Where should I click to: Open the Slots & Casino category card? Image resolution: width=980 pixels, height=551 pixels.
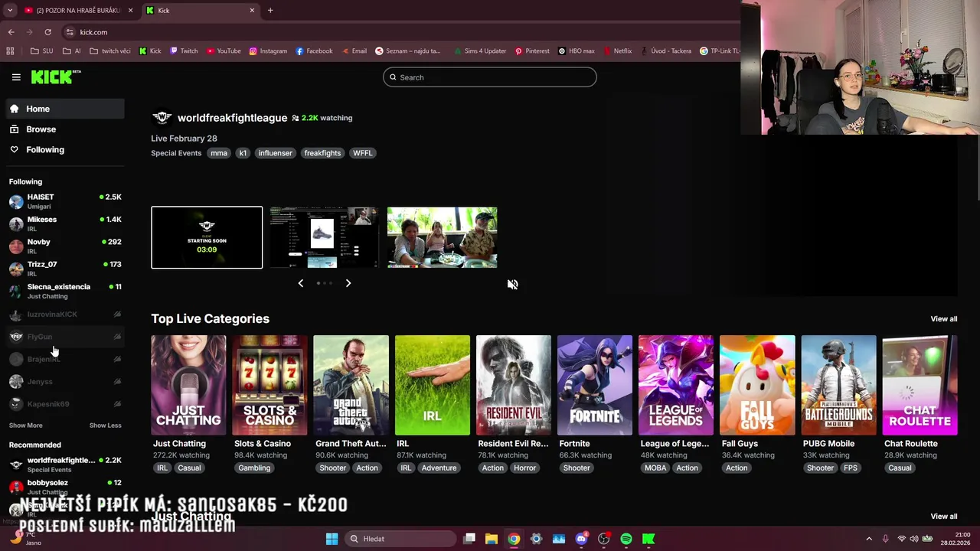pyautogui.click(x=269, y=385)
